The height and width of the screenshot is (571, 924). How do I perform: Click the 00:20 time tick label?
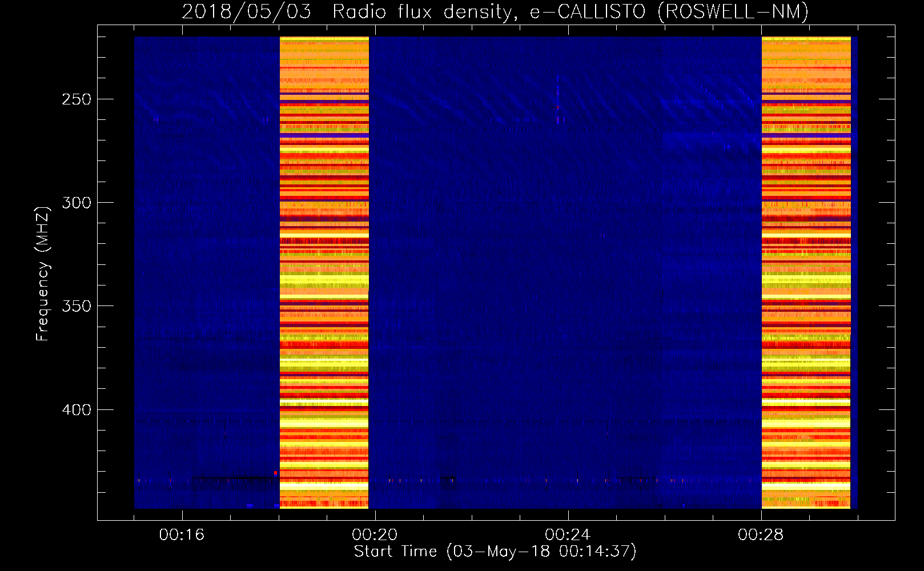tap(375, 535)
